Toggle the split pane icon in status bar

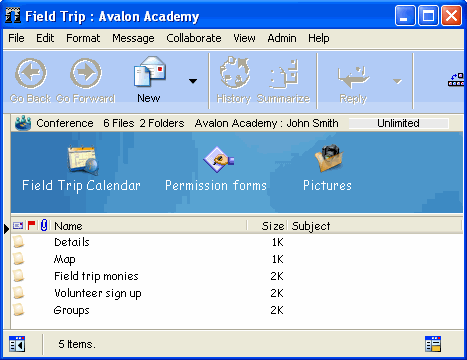pos(17,344)
